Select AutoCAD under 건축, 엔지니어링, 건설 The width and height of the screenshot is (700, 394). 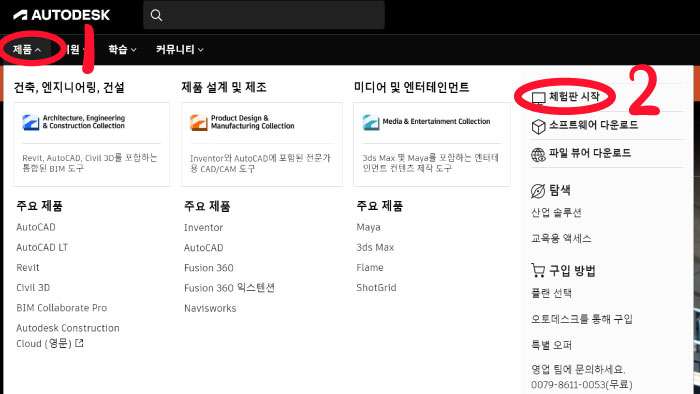[x=36, y=227]
